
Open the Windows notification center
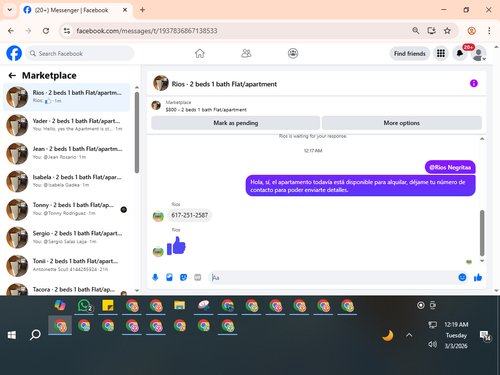point(485,336)
